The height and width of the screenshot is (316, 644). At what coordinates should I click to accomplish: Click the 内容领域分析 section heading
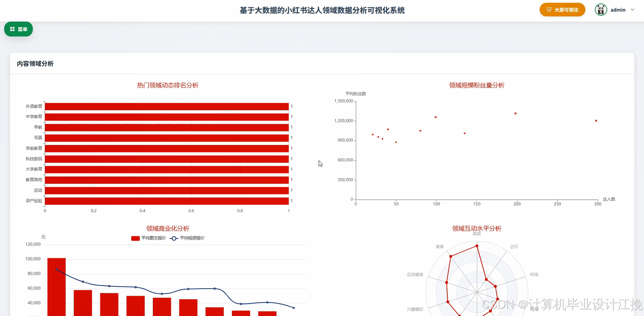click(x=35, y=64)
